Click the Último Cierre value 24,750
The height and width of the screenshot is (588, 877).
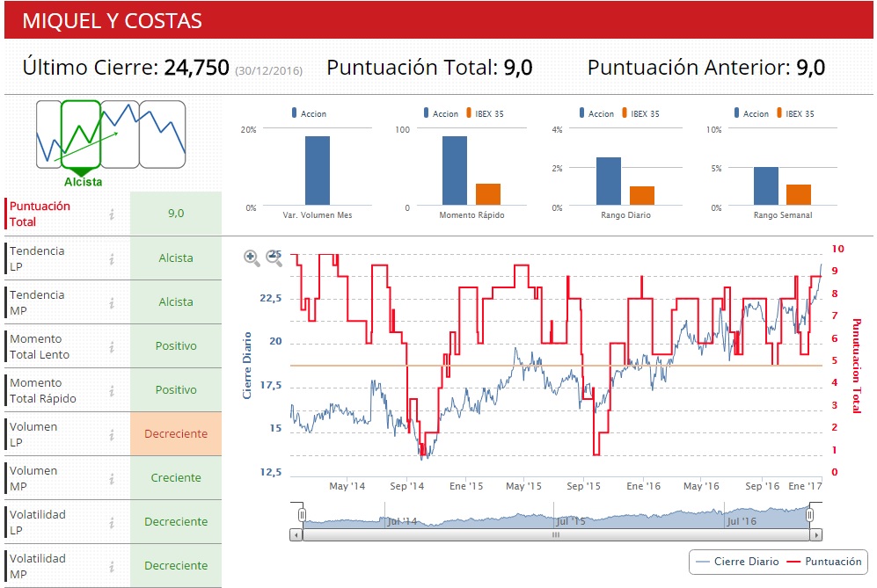click(196, 68)
